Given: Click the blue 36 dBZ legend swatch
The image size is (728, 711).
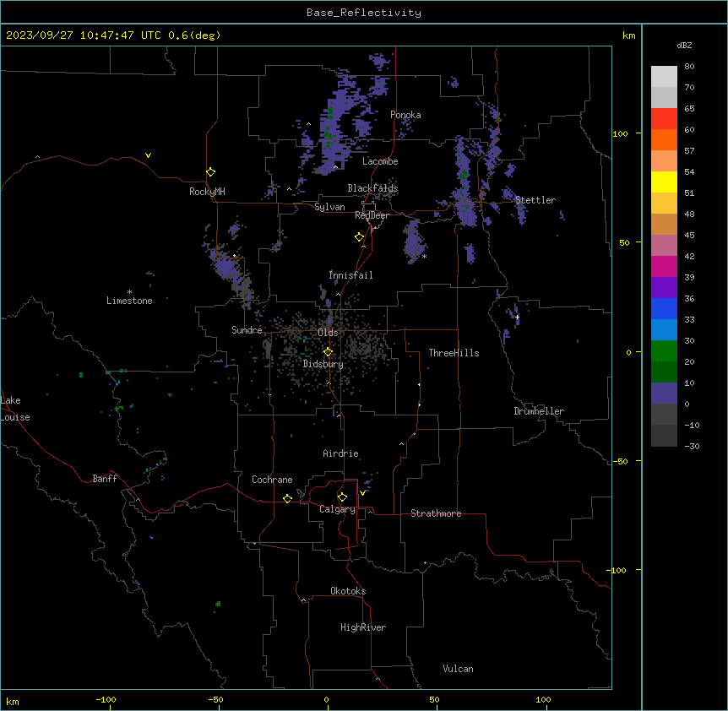Looking at the screenshot, I should click(664, 308).
